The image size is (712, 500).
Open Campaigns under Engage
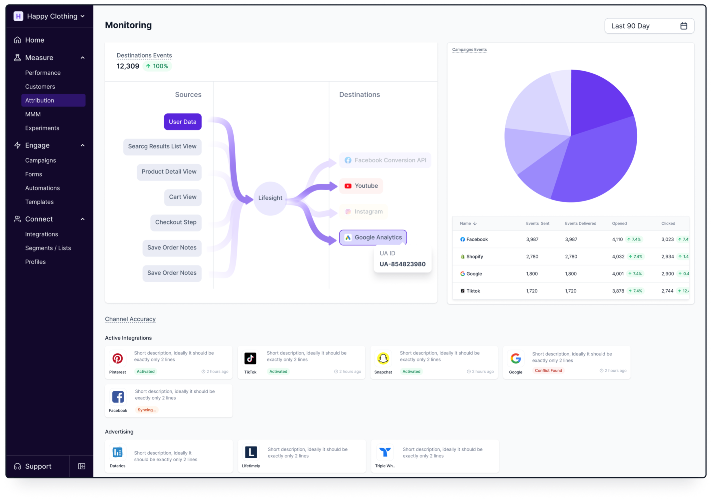coord(40,160)
